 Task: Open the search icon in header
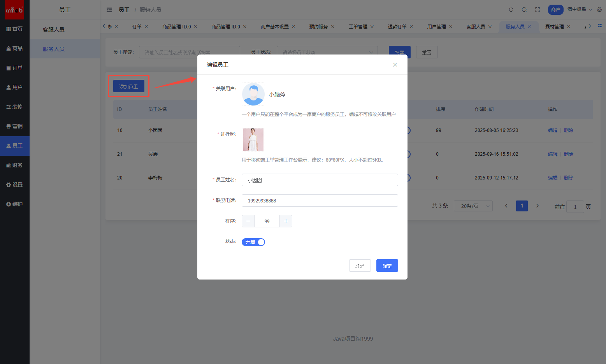click(524, 10)
